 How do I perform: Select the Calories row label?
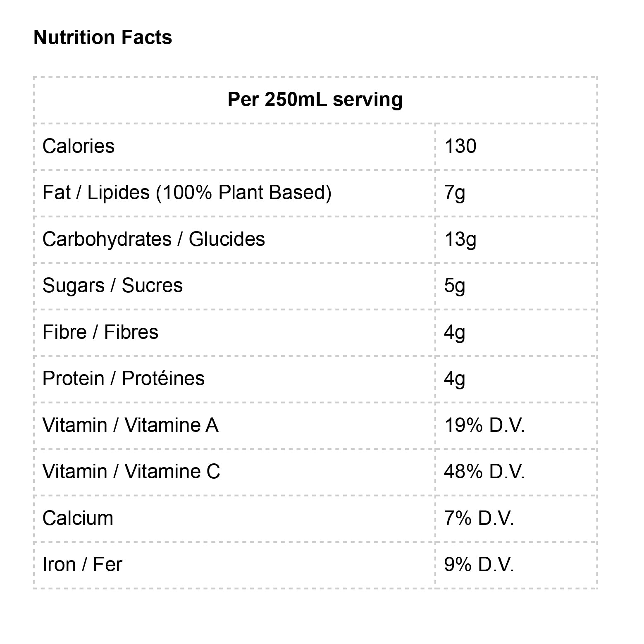click(79, 146)
